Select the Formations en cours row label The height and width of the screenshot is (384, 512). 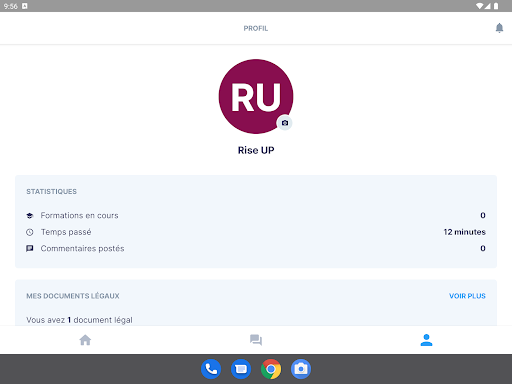79,216
